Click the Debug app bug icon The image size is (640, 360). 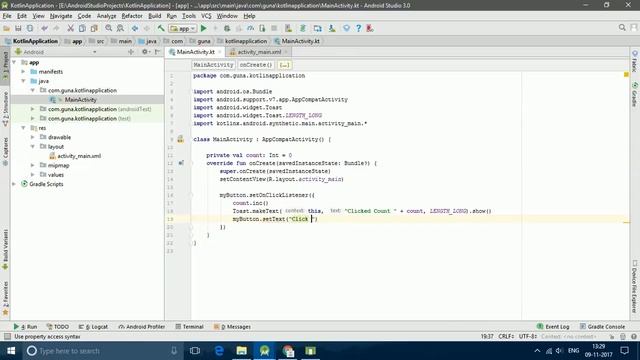coord(227,28)
